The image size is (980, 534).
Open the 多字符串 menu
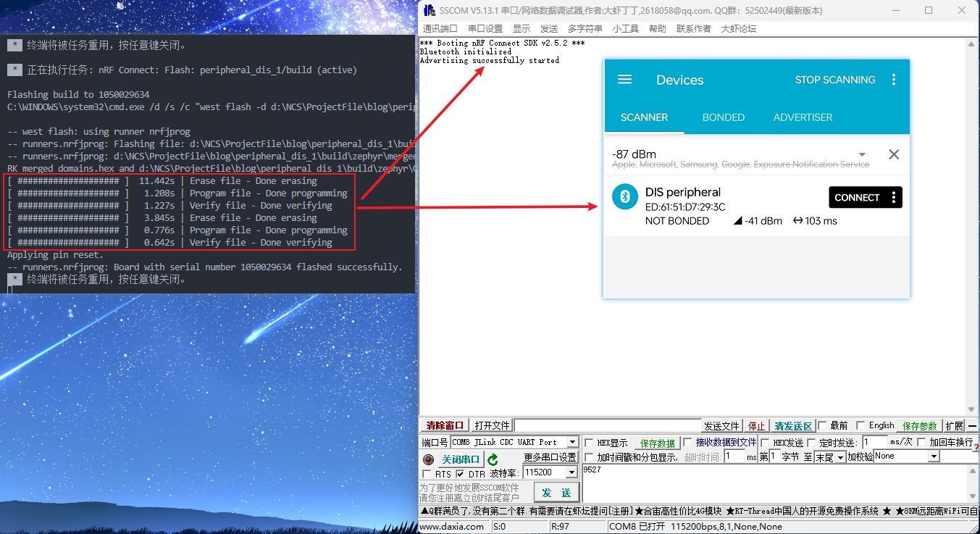point(585,29)
